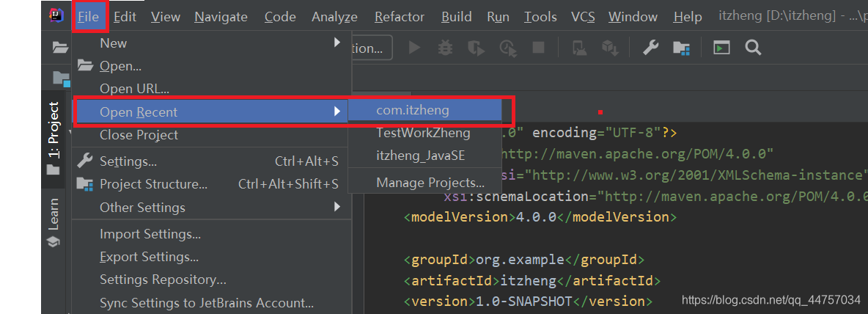
Task: Select Export Settings...
Action: [x=211, y=257]
